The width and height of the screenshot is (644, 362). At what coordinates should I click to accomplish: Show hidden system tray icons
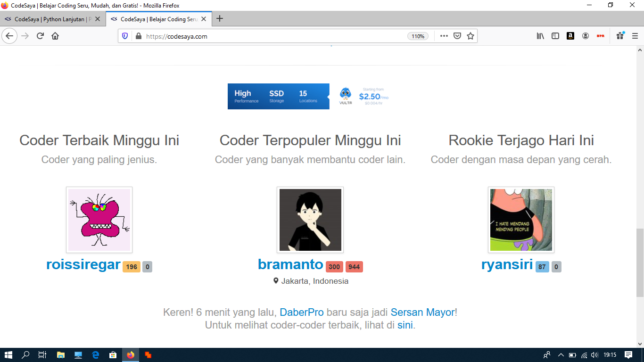tap(561, 355)
